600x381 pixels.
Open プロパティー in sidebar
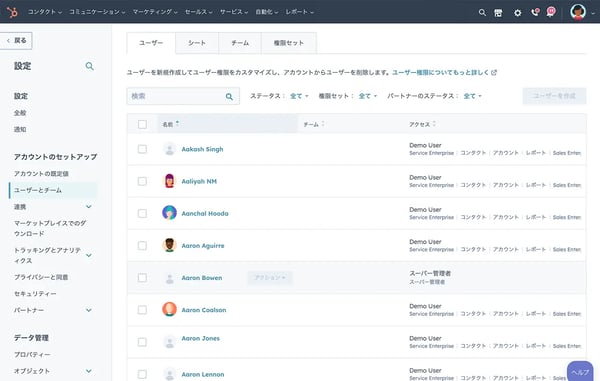point(32,355)
